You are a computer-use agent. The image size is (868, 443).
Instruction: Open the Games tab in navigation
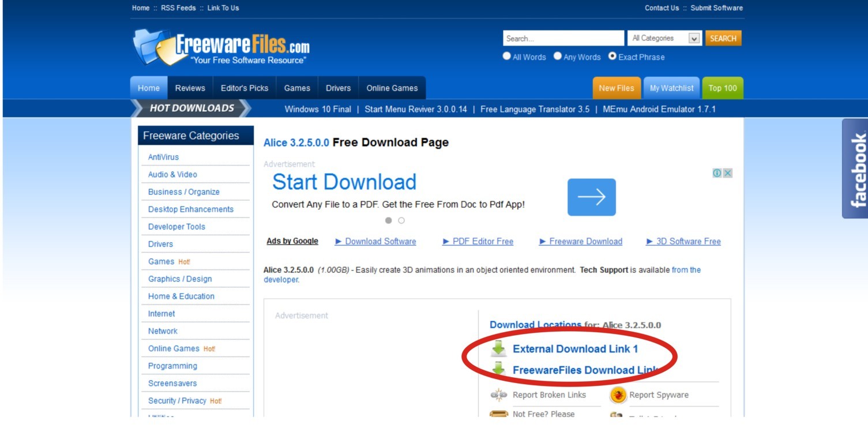pyautogui.click(x=297, y=88)
